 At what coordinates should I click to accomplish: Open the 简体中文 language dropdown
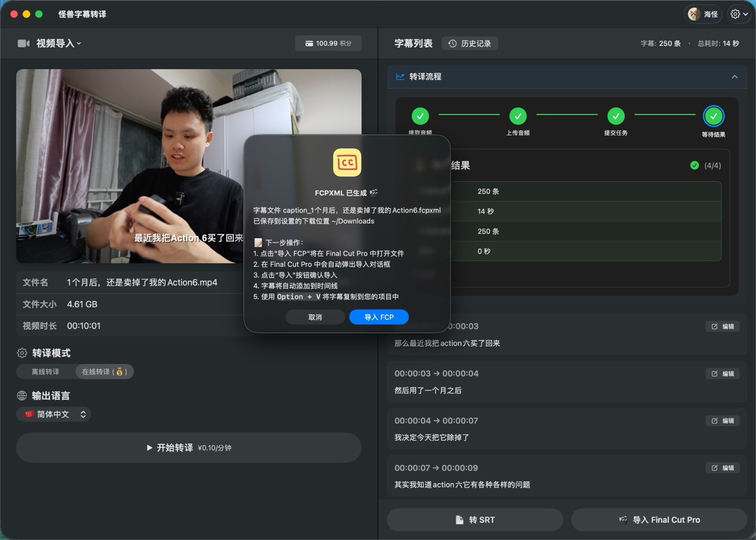[54, 415]
